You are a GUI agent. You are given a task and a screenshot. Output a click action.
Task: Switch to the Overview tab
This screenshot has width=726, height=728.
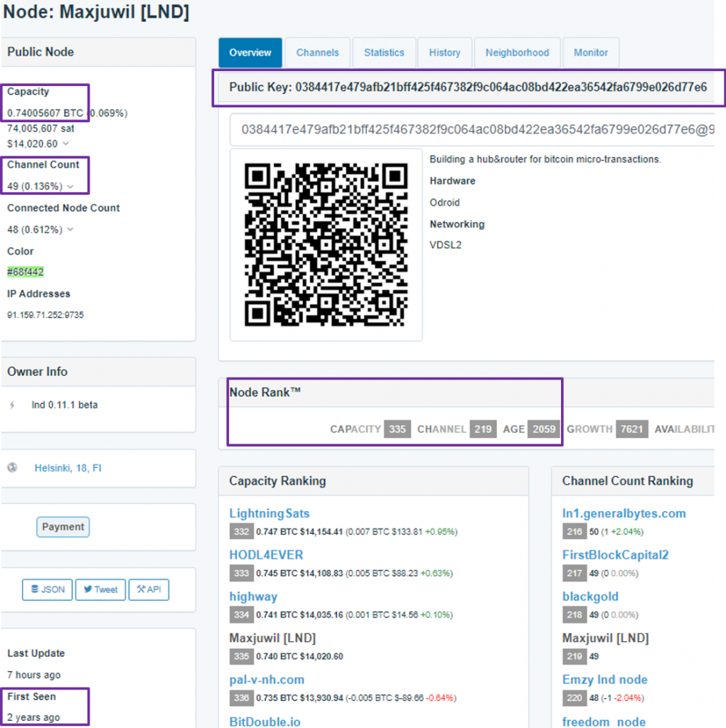(250, 53)
